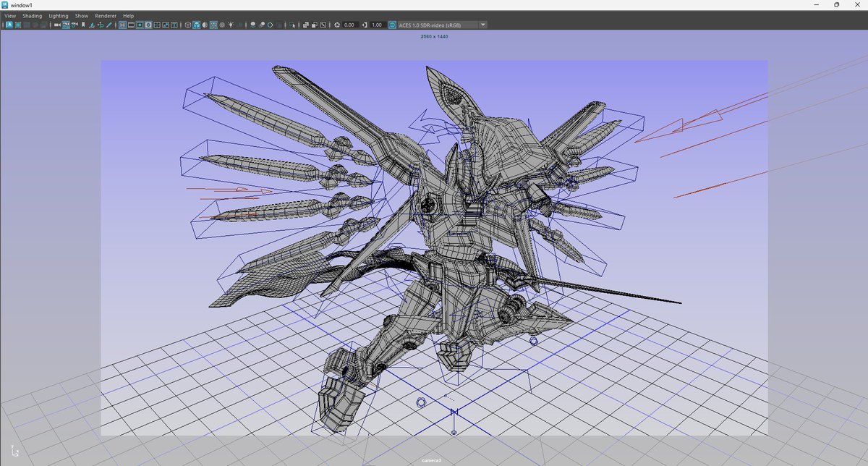
Task: Toggle the Film Gate overlay
Action: click(131, 25)
